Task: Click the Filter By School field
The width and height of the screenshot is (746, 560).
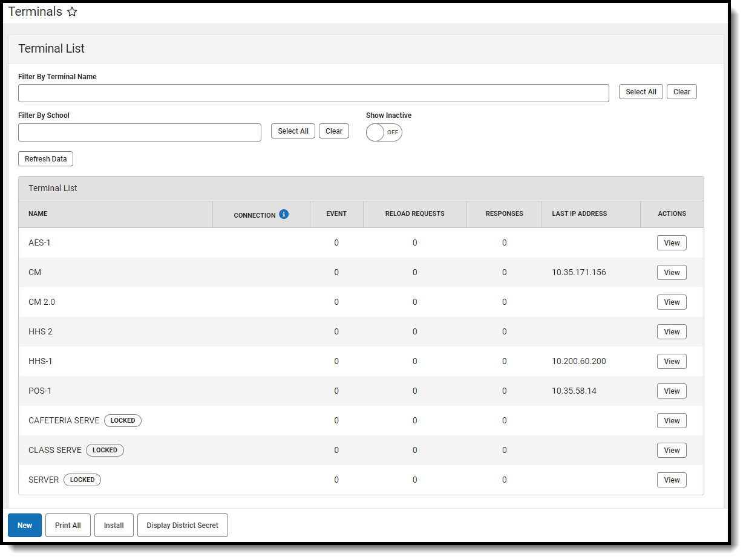Action: 140,132
